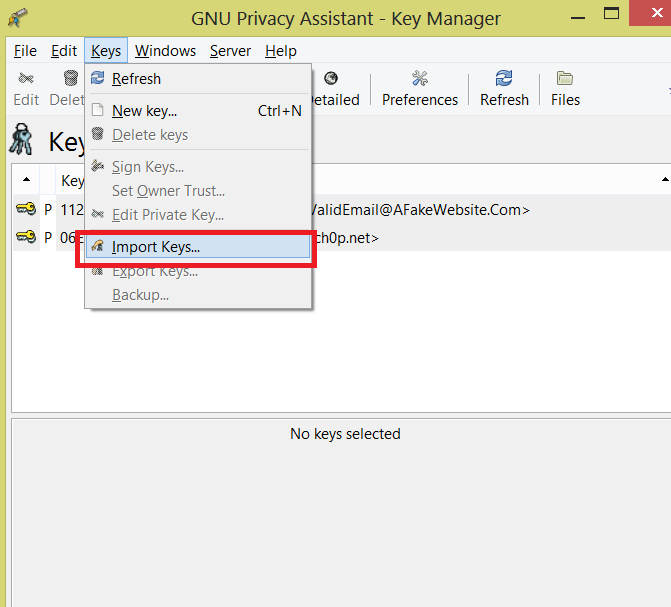Maximize the Key Manager window

click(611, 14)
